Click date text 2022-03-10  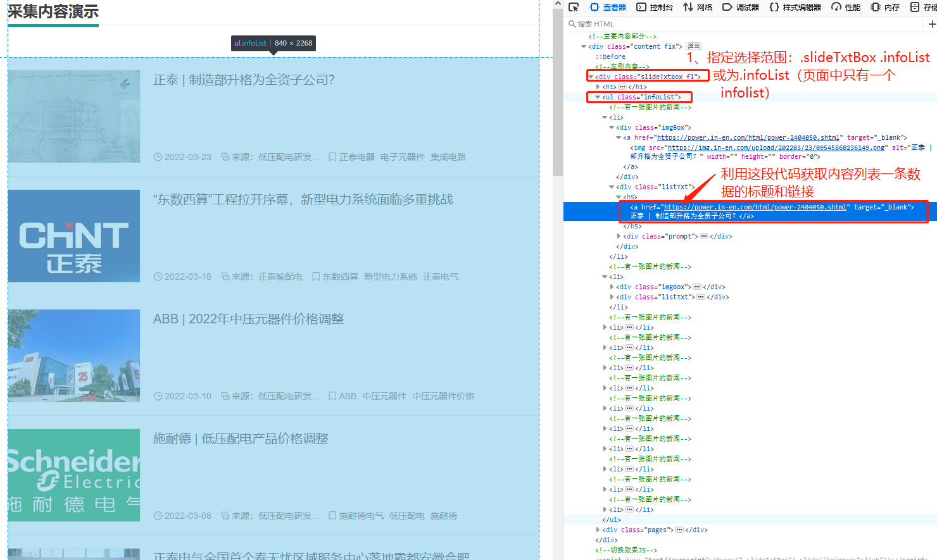[x=188, y=396]
